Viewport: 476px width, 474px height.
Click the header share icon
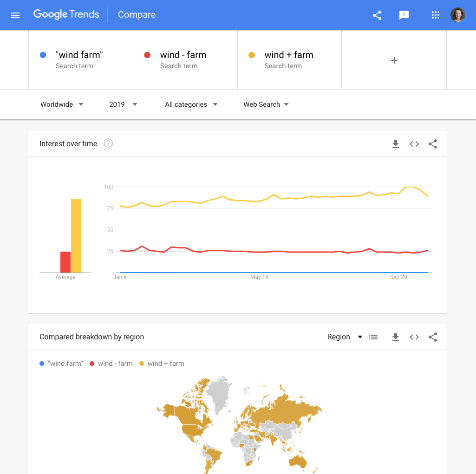click(x=377, y=15)
